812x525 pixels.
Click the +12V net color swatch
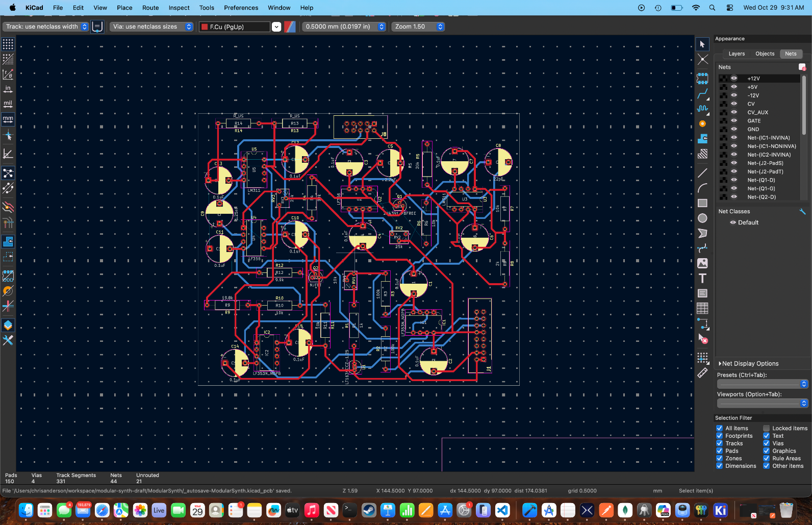(723, 79)
